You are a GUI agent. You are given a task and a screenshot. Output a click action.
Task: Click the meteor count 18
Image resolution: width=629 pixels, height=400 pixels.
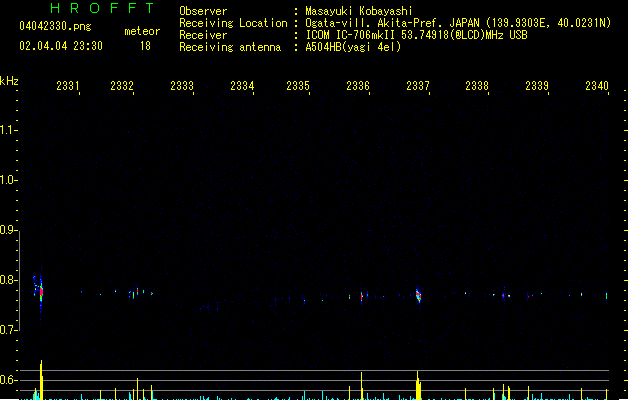(145, 46)
